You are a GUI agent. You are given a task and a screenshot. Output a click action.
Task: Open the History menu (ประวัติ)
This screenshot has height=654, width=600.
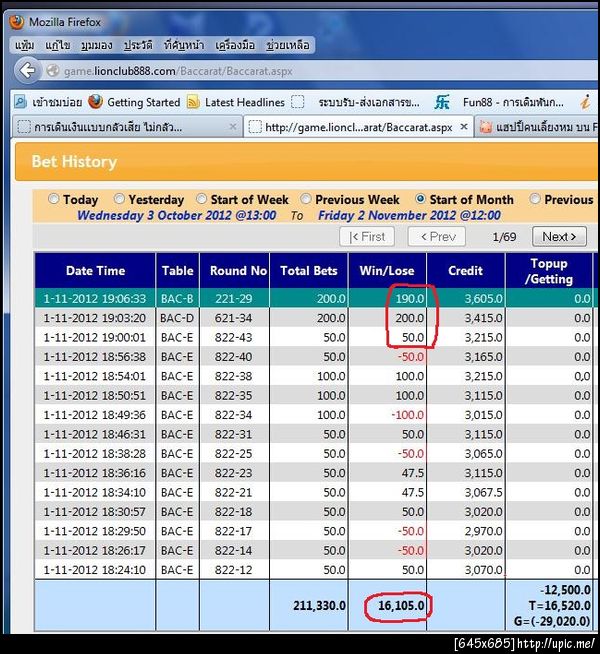[x=138, y=45]
